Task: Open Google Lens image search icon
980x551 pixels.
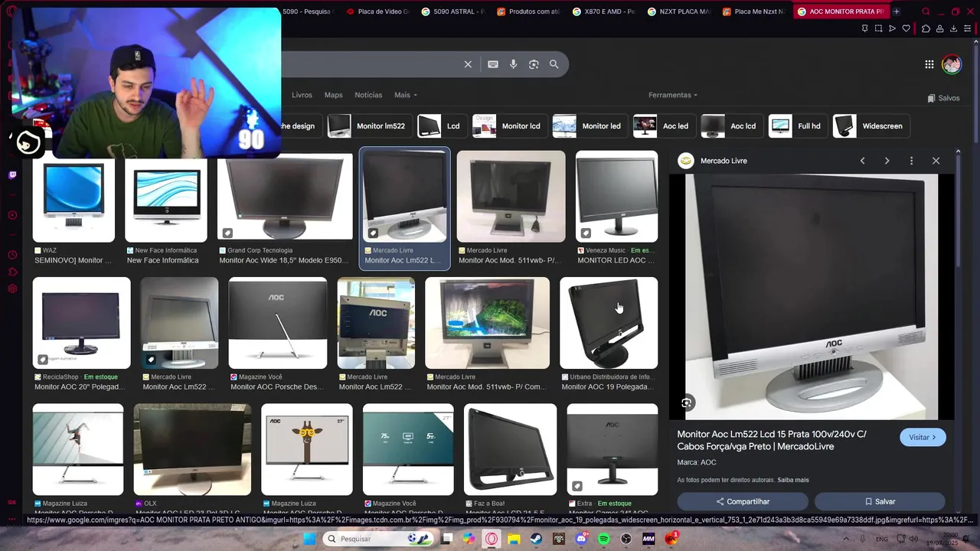Action: [x=534, y=64]
